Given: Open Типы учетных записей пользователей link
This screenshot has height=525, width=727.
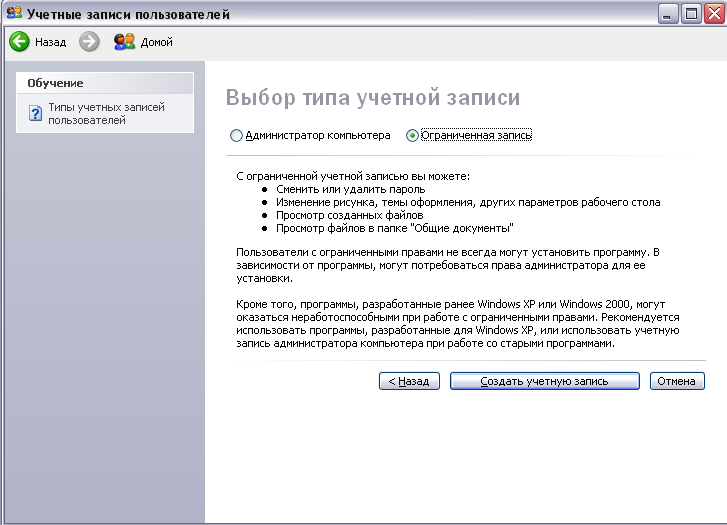Looking at the screenshot, I should coord(107,114).
